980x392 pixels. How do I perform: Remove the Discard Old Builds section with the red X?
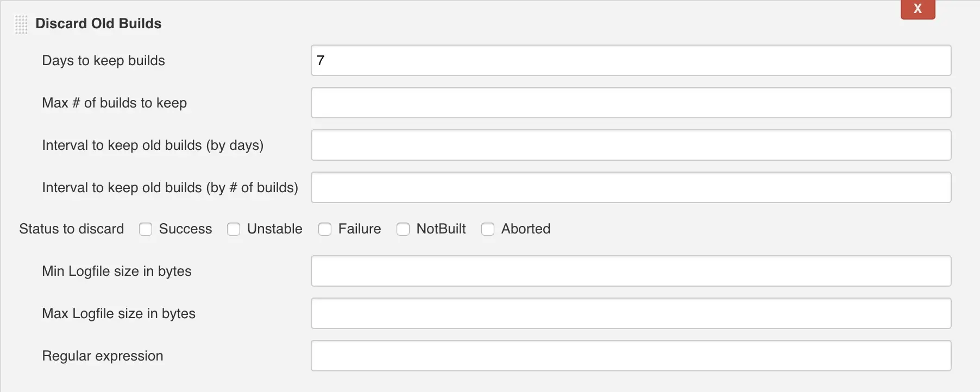tap(918, 9)
